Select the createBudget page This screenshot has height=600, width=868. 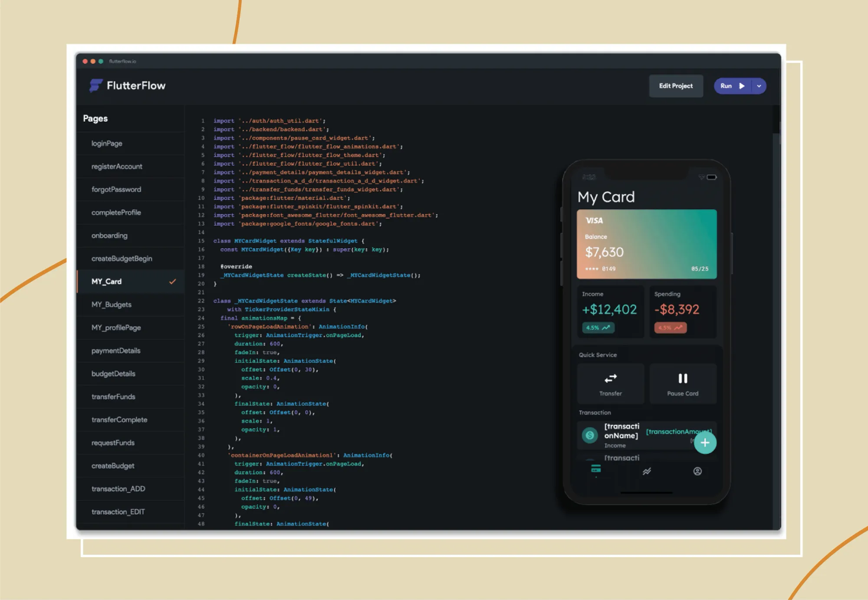(130, 466)
